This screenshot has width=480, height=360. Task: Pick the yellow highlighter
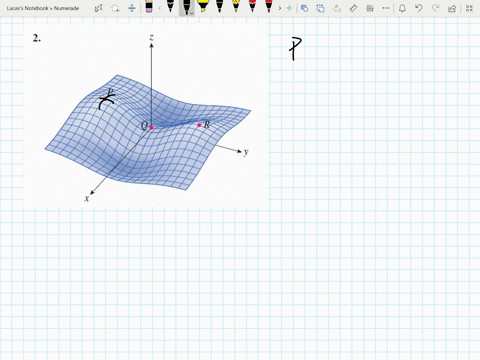coord(203,7)
